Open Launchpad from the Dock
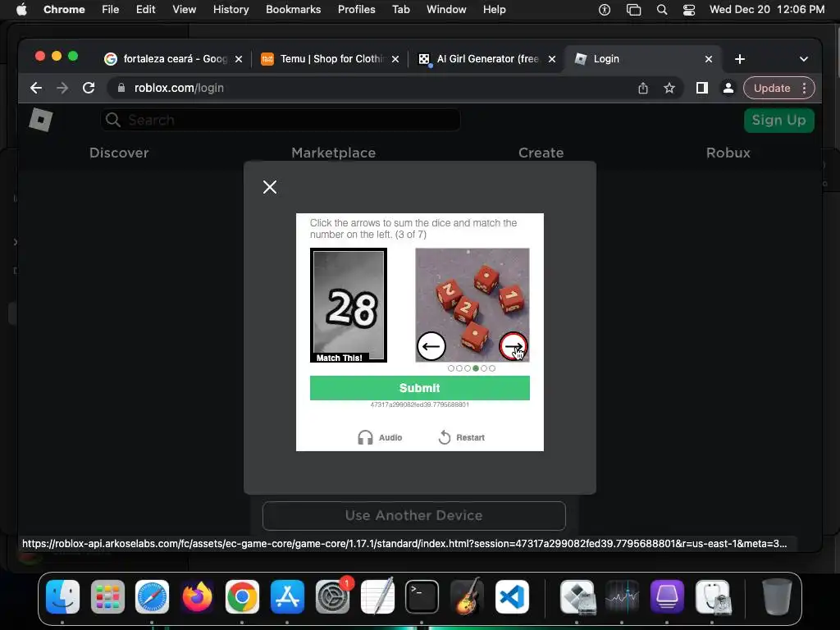 [x=107, y=597]
